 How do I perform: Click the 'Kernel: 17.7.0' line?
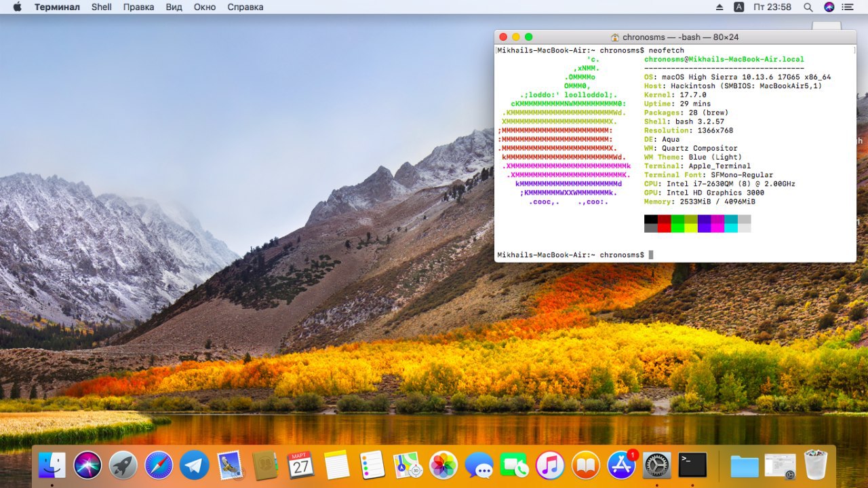point(675,95)
